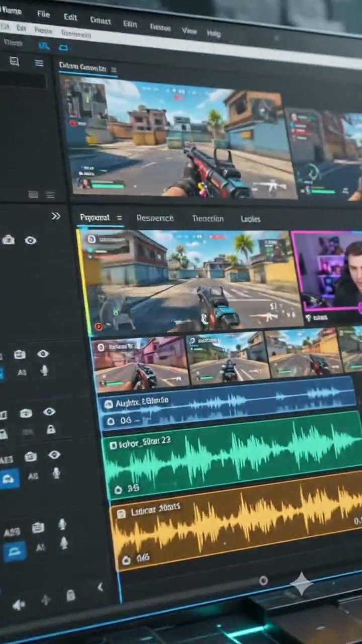Open the Help menu

(x=214, y=34)
